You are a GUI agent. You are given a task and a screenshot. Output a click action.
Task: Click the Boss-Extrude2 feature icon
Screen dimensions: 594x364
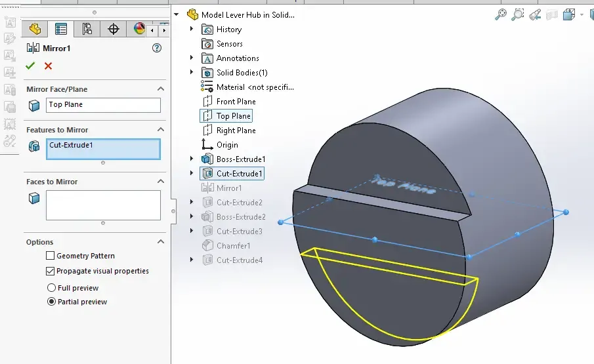tap(207, 217)
